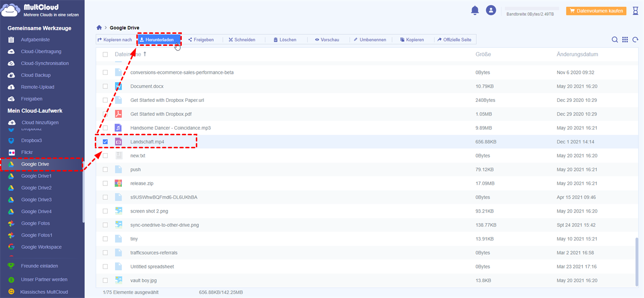
Task: Refresh the file list icon
Action: click(x=635, y=40)
